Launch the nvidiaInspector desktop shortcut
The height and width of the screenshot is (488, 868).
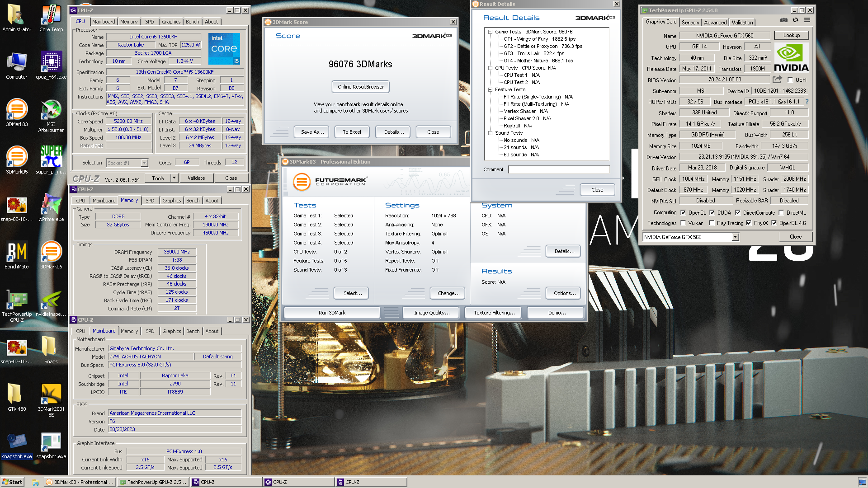pyautogui.click(x=51, y=304)
